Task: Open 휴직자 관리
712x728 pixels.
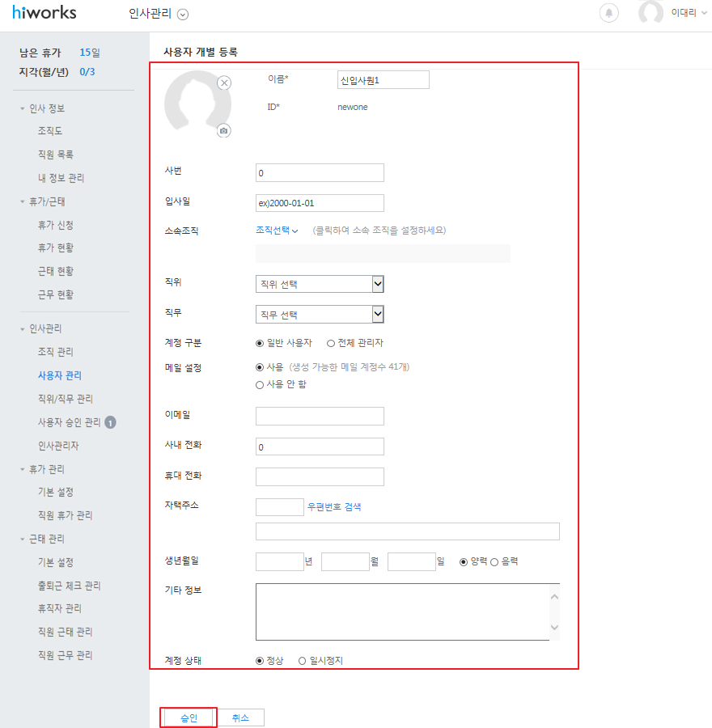Action: (59, 608)
